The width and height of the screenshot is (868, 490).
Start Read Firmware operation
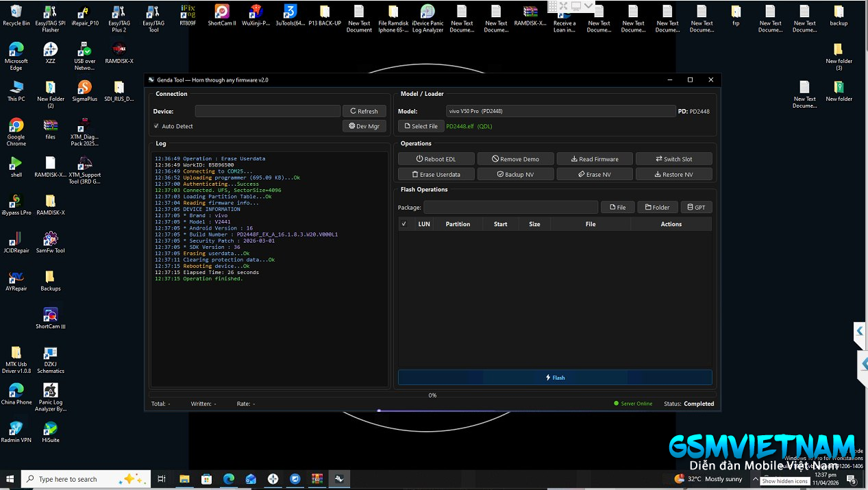[x=595, y=159]
